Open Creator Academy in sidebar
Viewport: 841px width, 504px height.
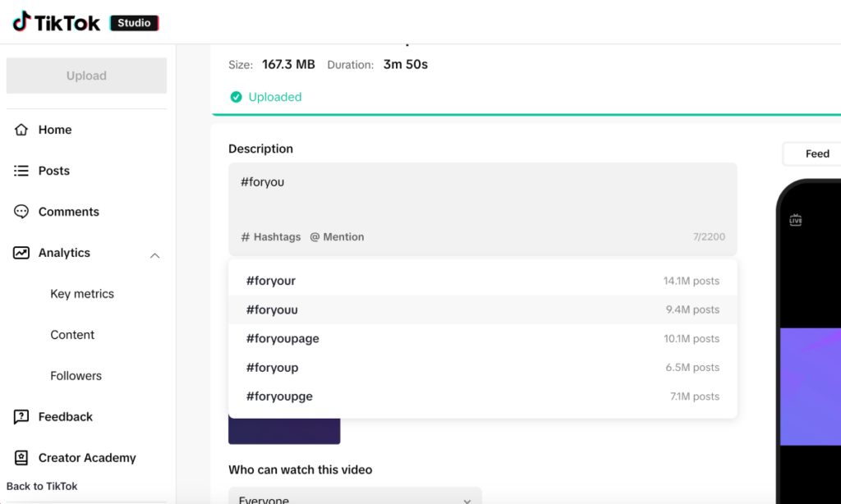(x=86, y=458)
